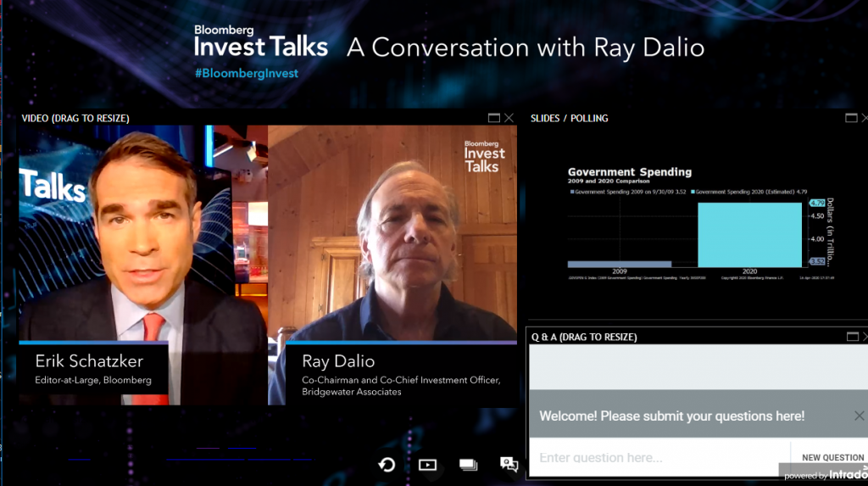Click the 'Government Spending 2020 (Estimated)' legend entry

(749, 192)
